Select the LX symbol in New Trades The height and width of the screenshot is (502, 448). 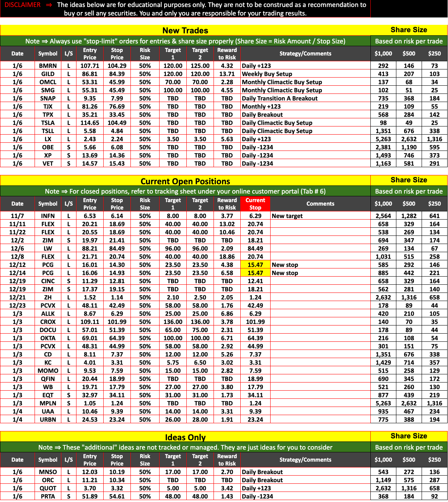coord(48,139)
